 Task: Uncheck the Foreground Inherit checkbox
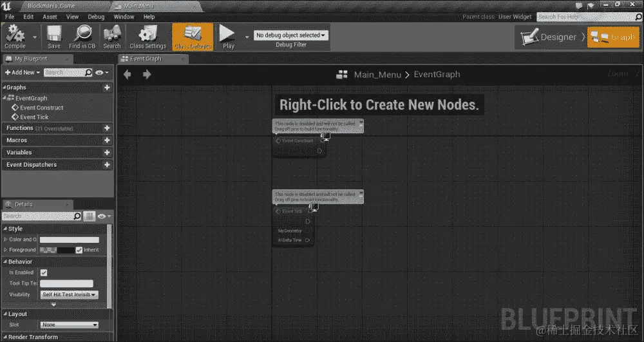(79, 250)
